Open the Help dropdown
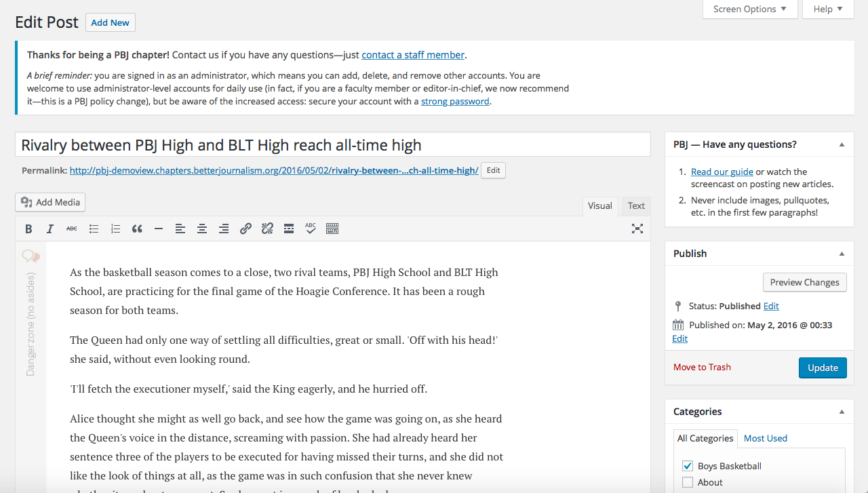Viewport: 868px width, 493px height. (x=828, y=9)
